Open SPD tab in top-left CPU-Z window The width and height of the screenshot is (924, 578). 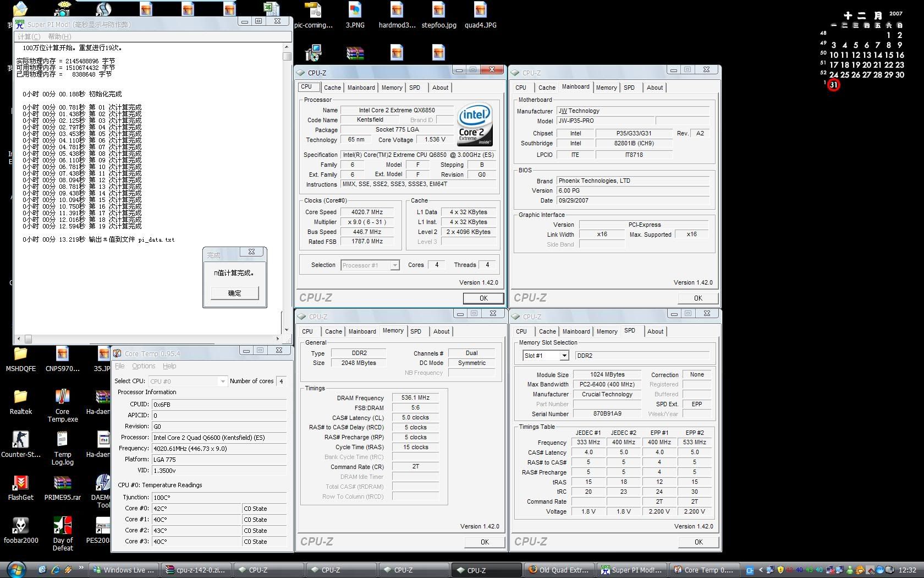pyautogui.click(x=415, y=88)
